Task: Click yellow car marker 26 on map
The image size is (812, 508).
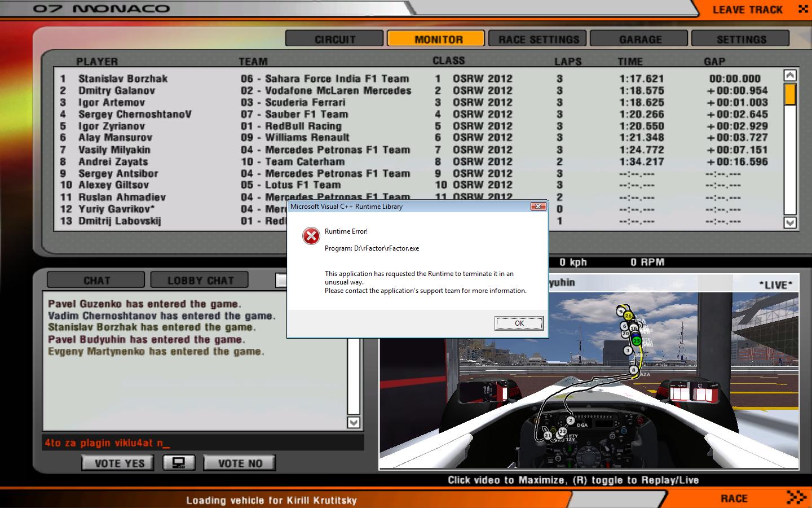Action: [629, 316]
